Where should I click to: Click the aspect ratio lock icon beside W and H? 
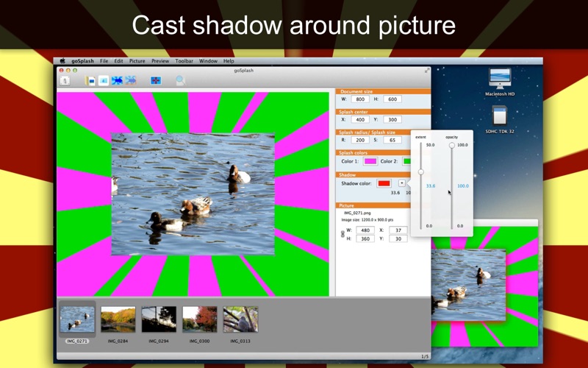[343, 234]
